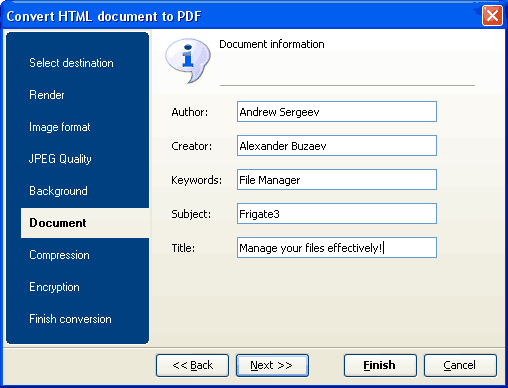508x388 pixels.
Task: Go to Select destination step
Action: coord(71,63)
